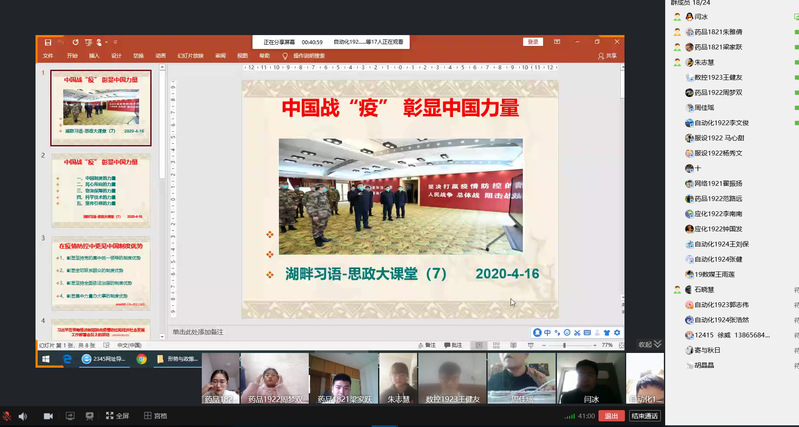Select the partially visible slide 4 thumbnail
The height and width of the screenshot is (427, 799).
pyautogui.click(x=101, y=330)
